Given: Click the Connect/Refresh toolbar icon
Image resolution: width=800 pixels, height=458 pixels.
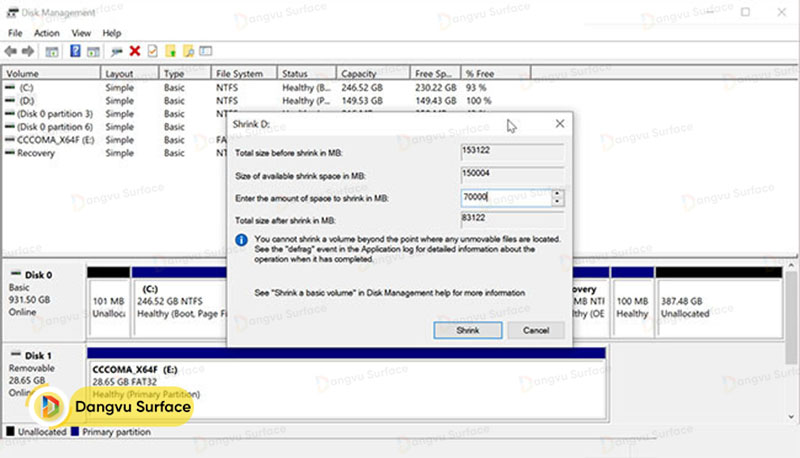Looking at the screenshot, I should coord(117,51).
